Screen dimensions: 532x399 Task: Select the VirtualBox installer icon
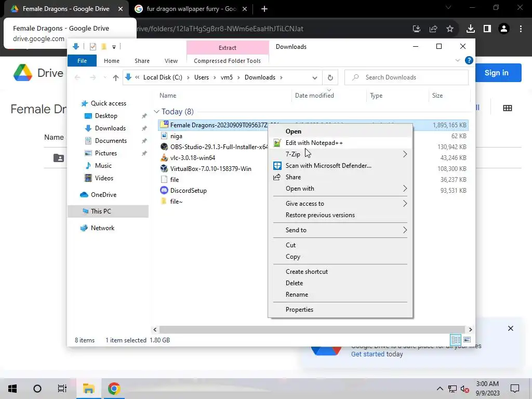pyautogui.click(x=164, y=168)
